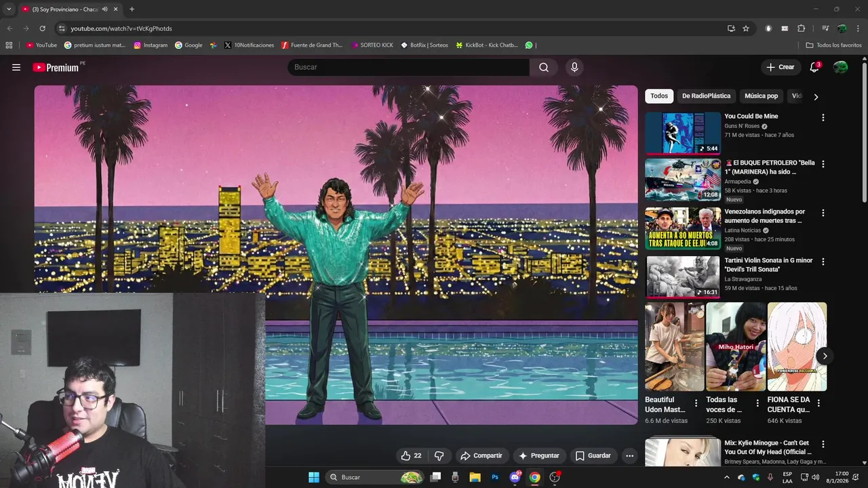Screen dimensions: 868x488
Task: Open You Could Be Mine thumbnail
Action: [683, 134]
